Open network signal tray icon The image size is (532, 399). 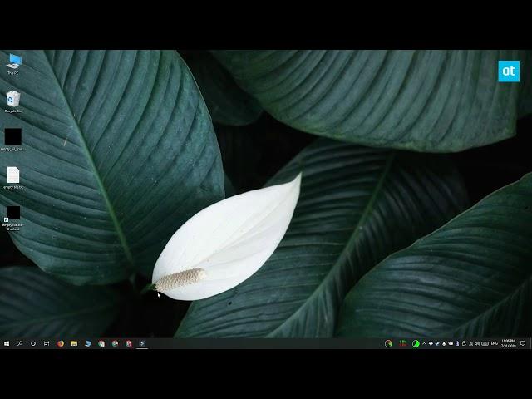(471, 343)
